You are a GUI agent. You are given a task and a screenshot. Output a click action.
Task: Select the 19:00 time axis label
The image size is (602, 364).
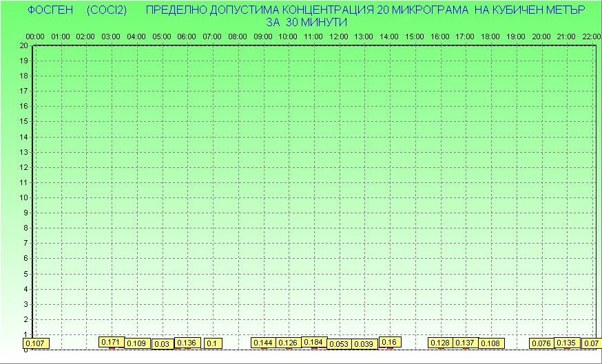(516, 37)
